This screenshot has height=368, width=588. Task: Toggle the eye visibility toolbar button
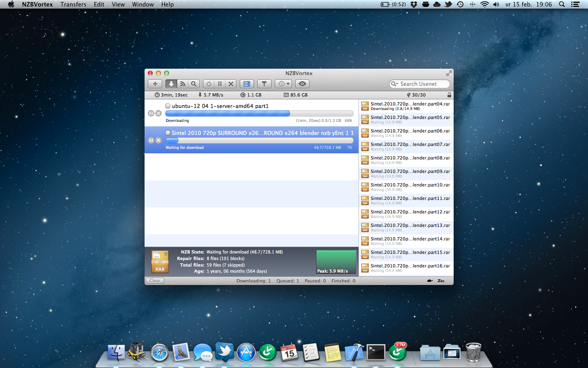[302, 84]
